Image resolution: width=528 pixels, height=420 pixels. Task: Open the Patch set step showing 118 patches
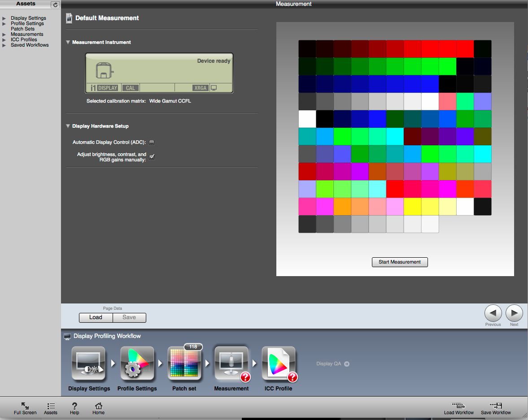185,363
